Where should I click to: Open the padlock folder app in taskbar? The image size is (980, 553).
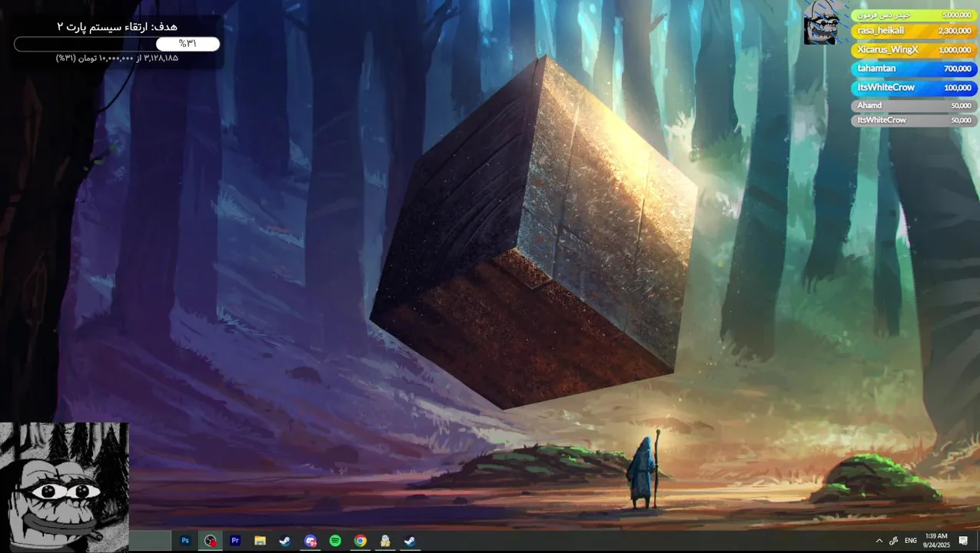[x=385, y=541]
